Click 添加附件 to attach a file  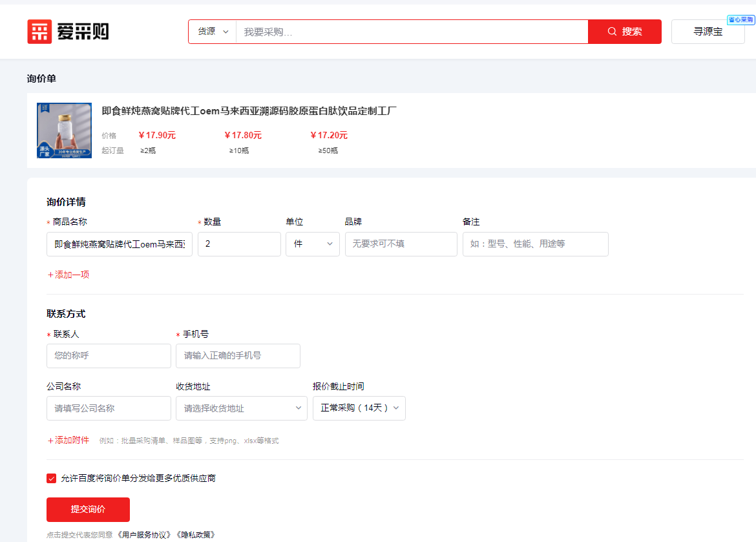pyautogui.click(x=68, y=440)
